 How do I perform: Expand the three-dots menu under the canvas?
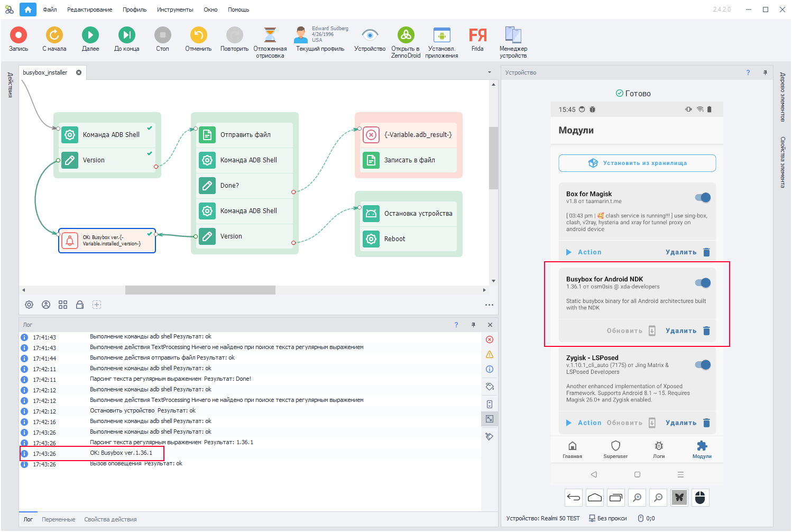pos(489,305)
